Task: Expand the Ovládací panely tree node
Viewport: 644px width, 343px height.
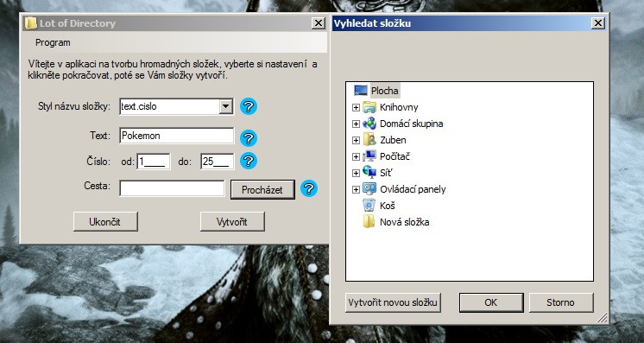Action: coord(356,189)
